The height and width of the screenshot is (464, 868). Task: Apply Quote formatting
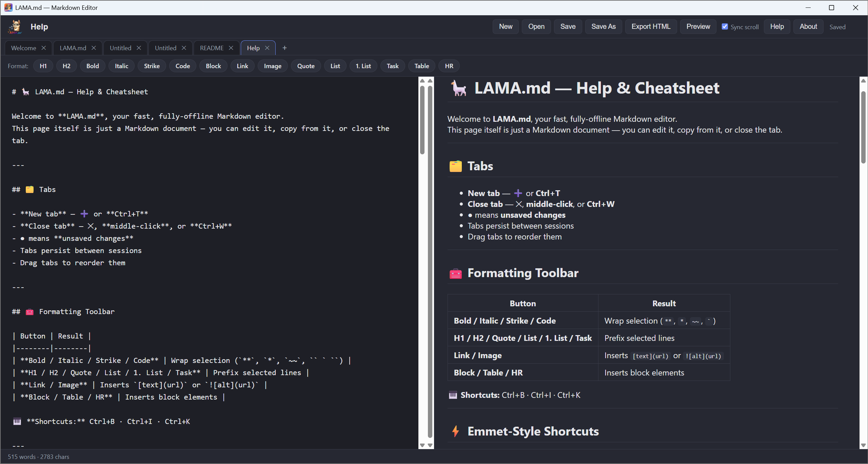click(306, 66)
